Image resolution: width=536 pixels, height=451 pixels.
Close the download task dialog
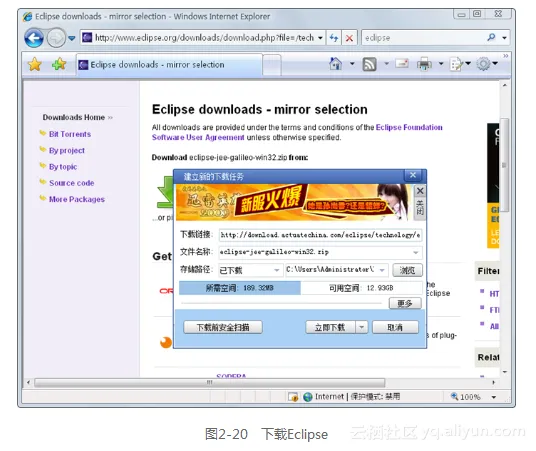tap(413, 175)
